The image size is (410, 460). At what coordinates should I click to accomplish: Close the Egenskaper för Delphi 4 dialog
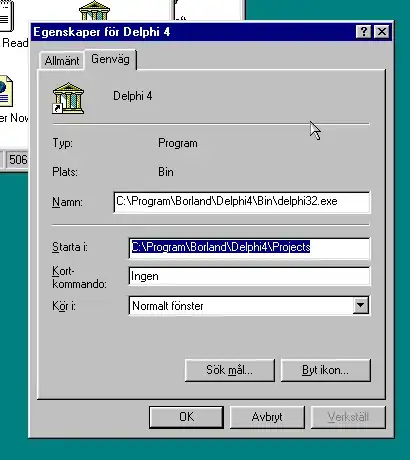coord(382,32)
